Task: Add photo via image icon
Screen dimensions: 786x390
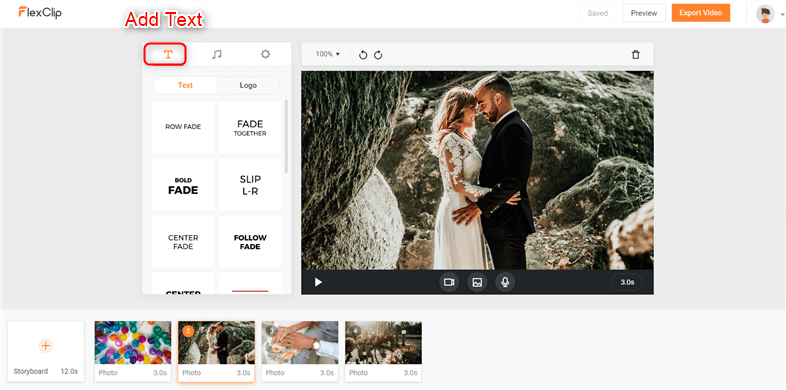Action: point(477,282)
